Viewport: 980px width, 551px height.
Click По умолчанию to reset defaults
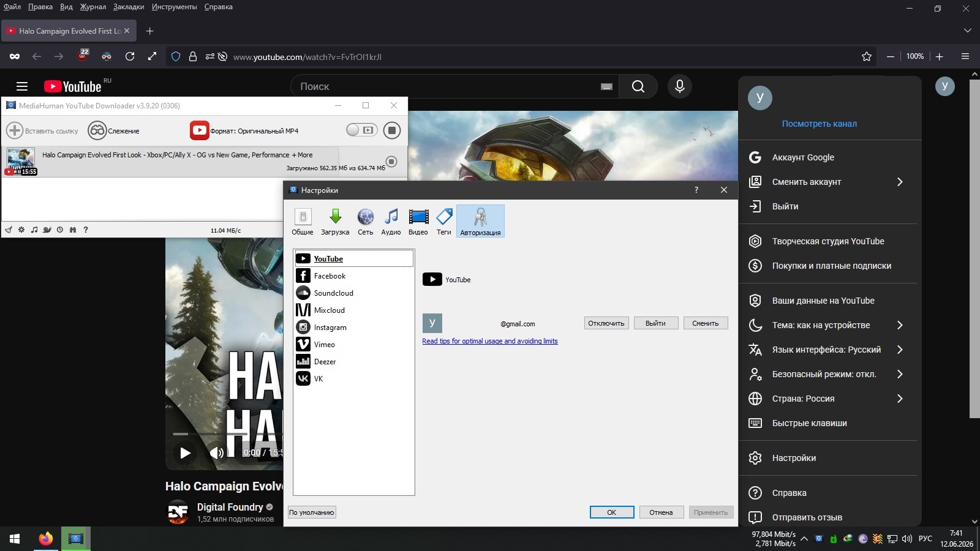pyautogui.click(x=312, y=512)
